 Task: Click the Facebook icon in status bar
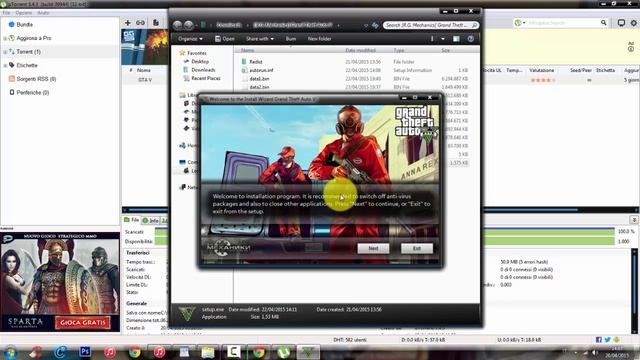click(599, 340)
